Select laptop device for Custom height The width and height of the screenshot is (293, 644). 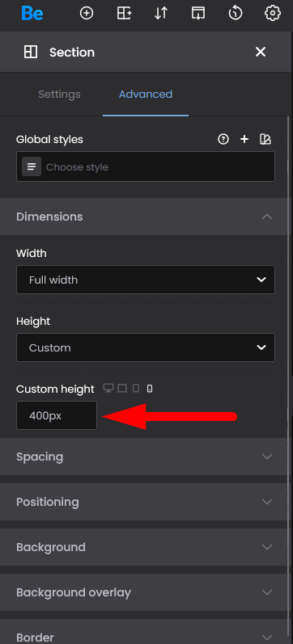pos(122,388)
